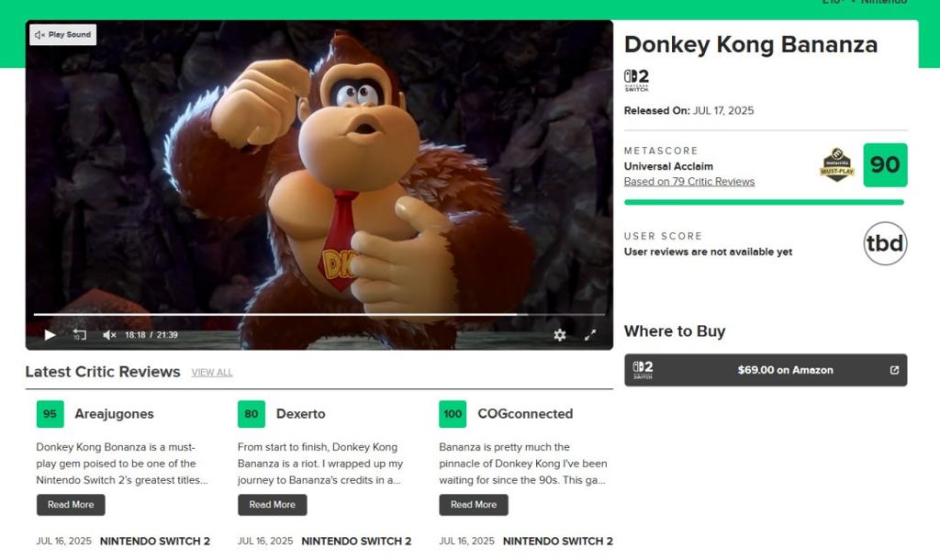Image resolution: width=940 pixels, height=560 pixels.
Task: Click the Nintendo Switch 2 logo under title
Action: (636, 80)
